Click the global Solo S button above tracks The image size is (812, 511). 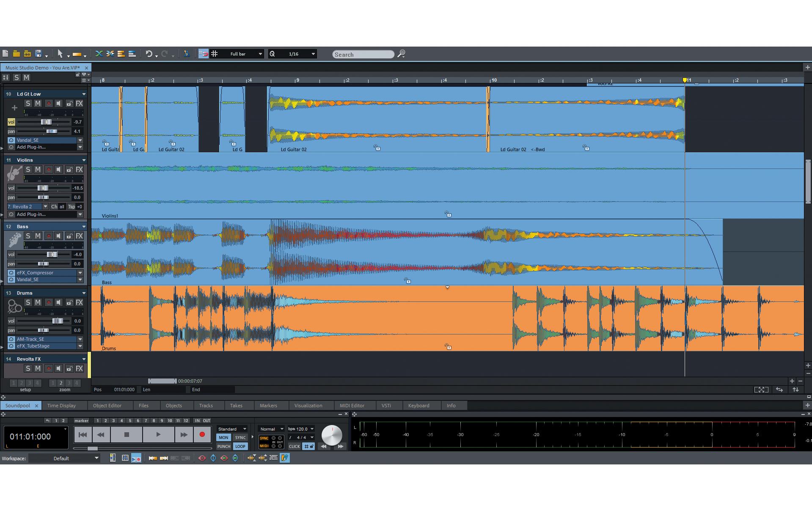[16, 77]
